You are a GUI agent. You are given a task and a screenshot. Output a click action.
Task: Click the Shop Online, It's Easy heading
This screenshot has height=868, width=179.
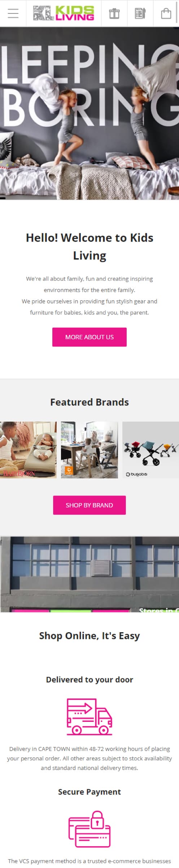(89, 636)
